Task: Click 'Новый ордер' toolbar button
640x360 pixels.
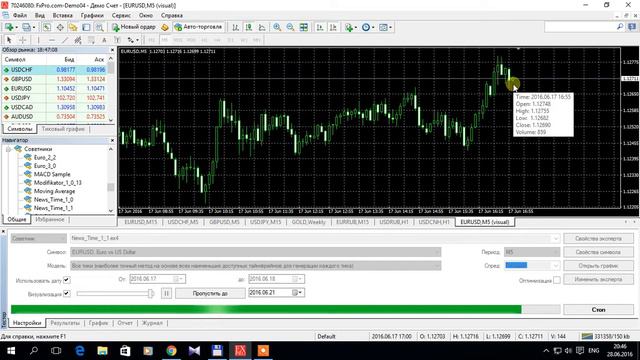Action: click(x=134, y=27)
